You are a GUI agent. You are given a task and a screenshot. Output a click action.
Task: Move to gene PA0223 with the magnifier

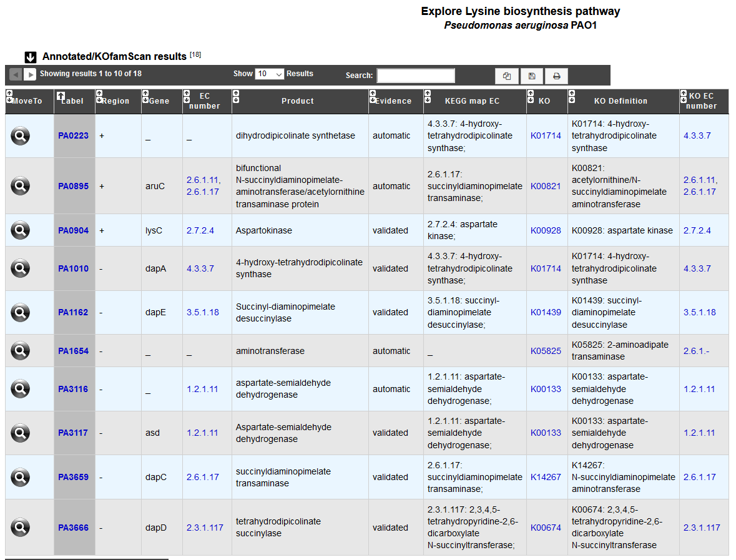tap(20, 136)
